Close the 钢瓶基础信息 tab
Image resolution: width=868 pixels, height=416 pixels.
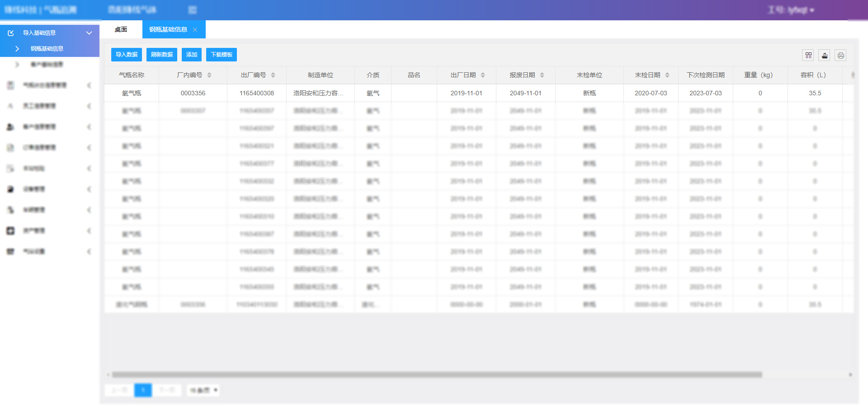click(195, 29)
